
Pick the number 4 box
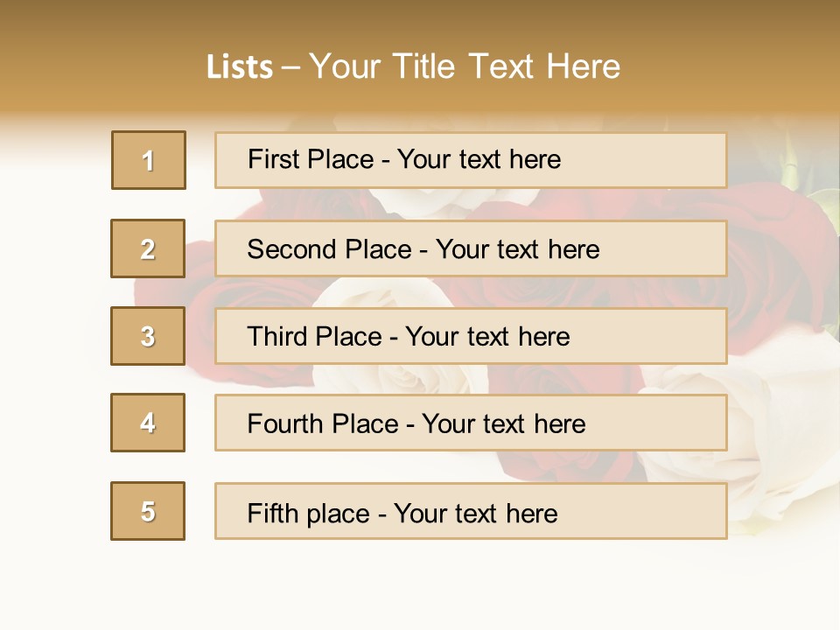(148, 423)
